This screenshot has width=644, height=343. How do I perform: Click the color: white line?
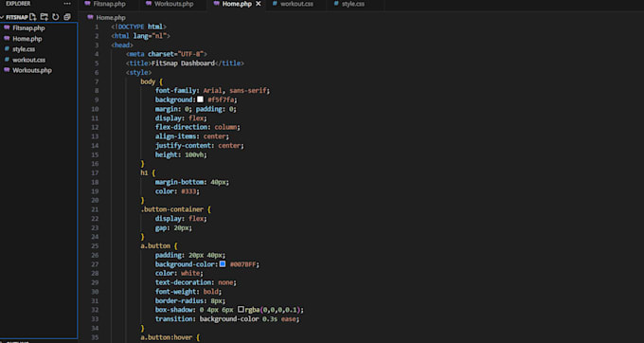[179, 273]
